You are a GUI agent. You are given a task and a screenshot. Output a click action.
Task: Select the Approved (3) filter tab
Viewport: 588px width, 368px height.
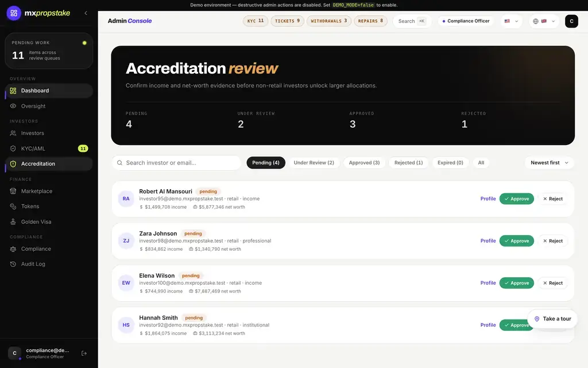point(364,163)
